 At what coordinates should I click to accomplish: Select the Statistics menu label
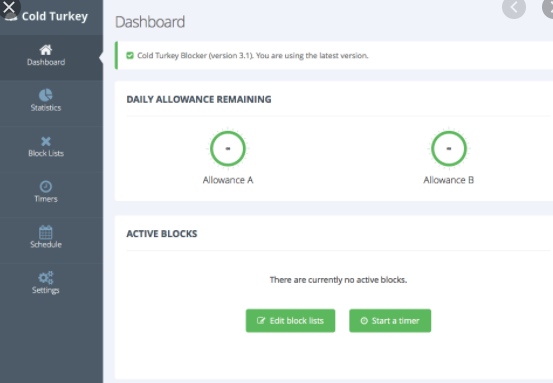tap(46, 108)
